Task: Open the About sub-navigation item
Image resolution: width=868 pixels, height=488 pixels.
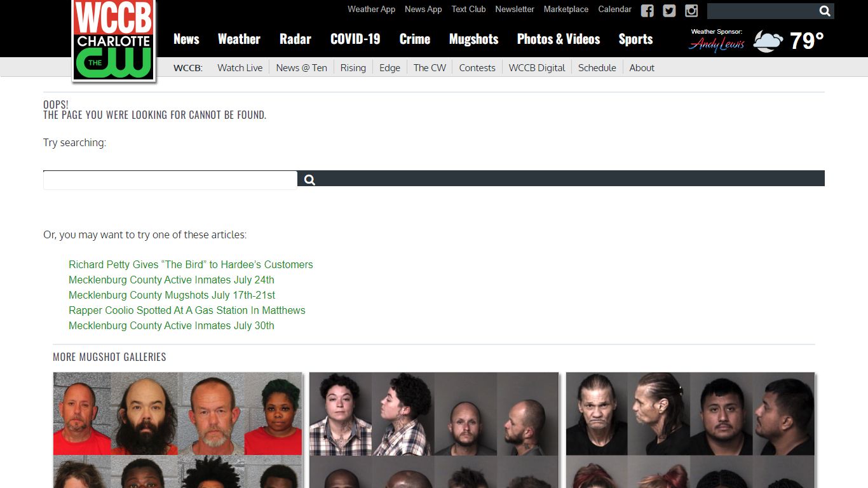Action: pos(642,67)
